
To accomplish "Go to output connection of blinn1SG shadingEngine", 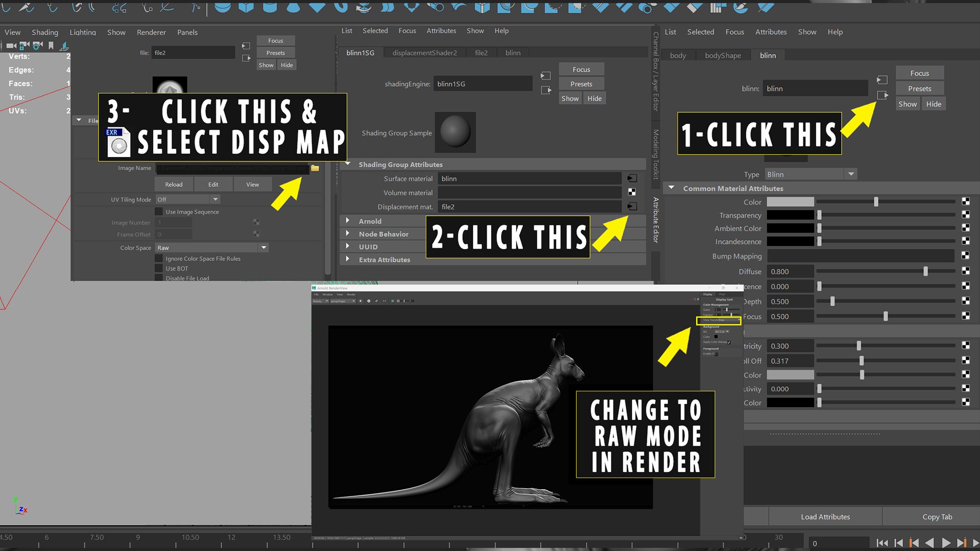I will point(546,90).
